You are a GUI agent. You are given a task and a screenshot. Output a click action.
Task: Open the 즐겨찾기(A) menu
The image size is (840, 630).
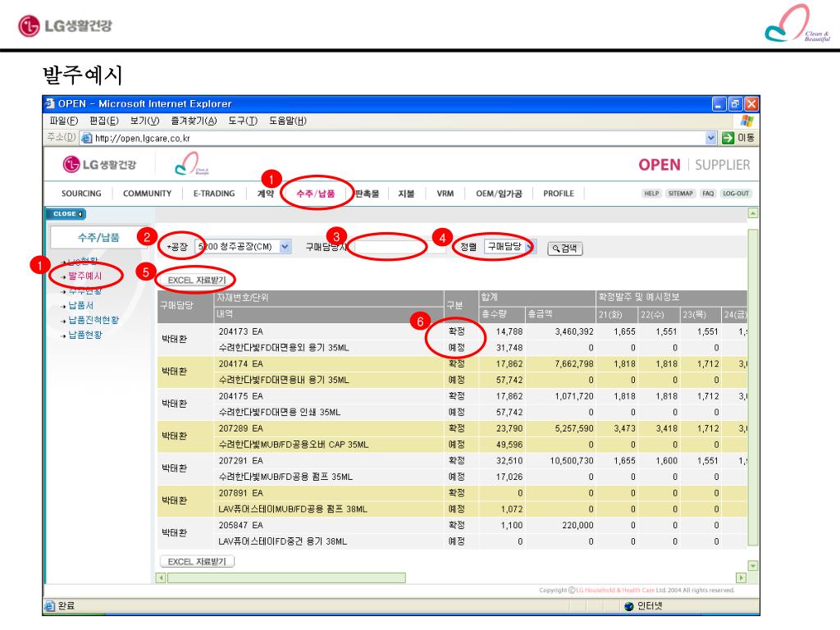pyautogui.click(x=194, y=121)
